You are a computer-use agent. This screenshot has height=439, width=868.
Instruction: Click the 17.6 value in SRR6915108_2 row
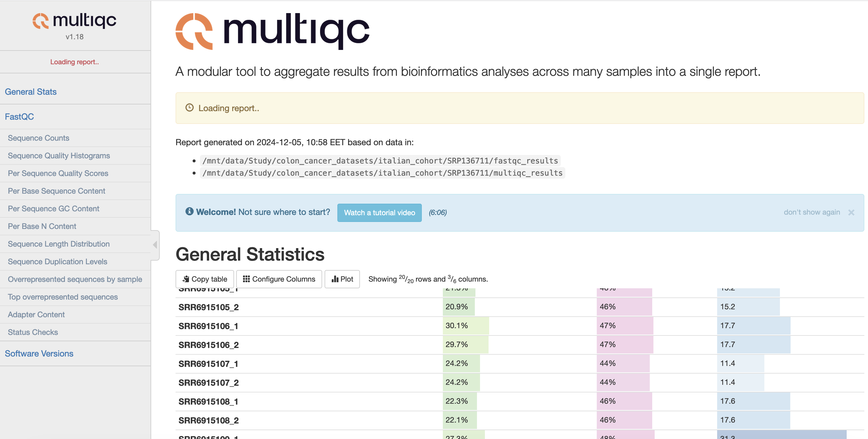[x=727, y=420]
